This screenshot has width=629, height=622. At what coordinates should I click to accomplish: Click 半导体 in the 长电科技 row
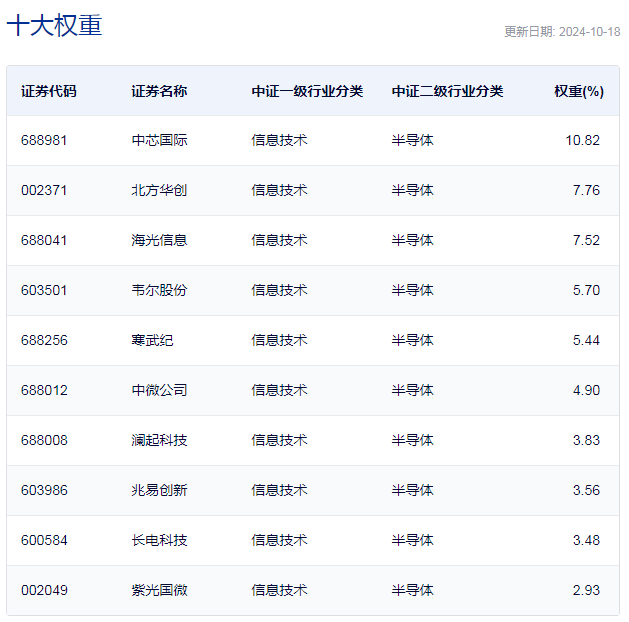tap(412, 541)
